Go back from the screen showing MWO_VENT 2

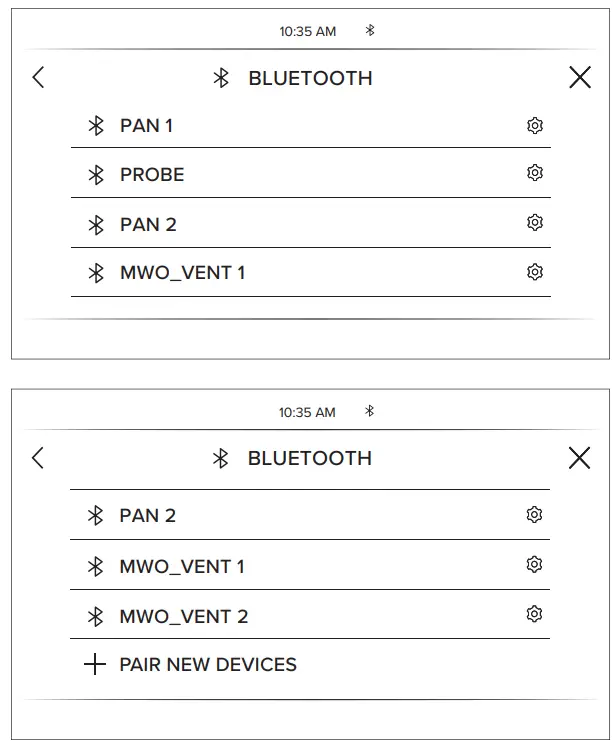tap(38, 458)
